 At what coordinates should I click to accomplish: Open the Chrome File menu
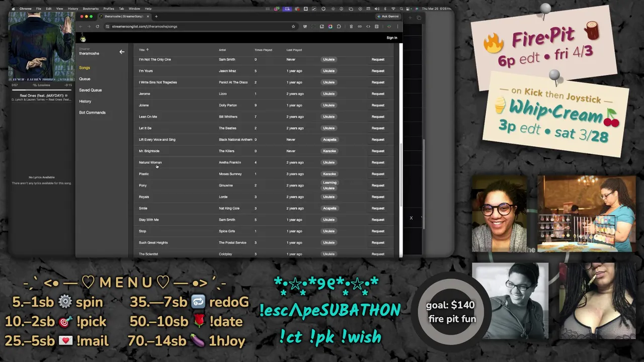coord(38,9)
